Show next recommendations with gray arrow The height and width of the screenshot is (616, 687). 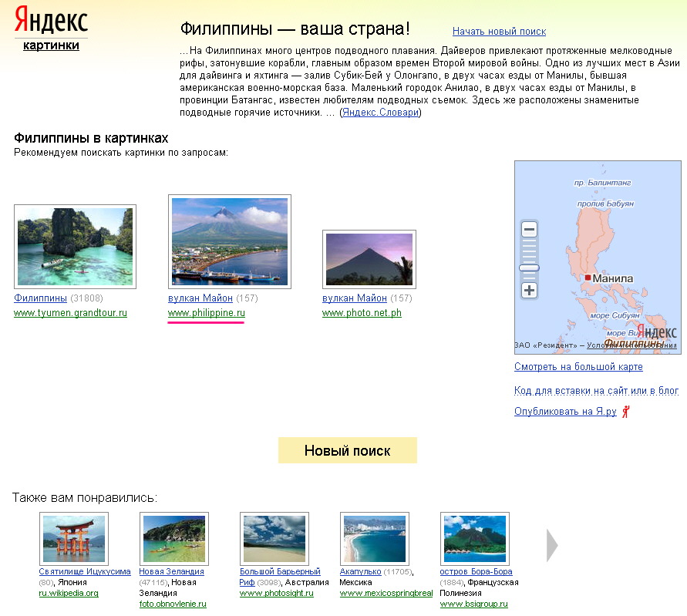click(551, 545)
